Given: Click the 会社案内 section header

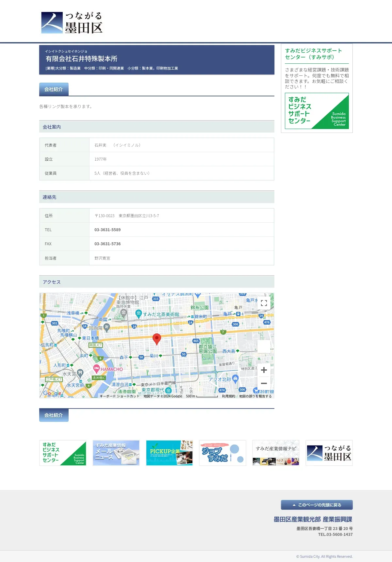Looking at the screenshot, I should point(157,127).
